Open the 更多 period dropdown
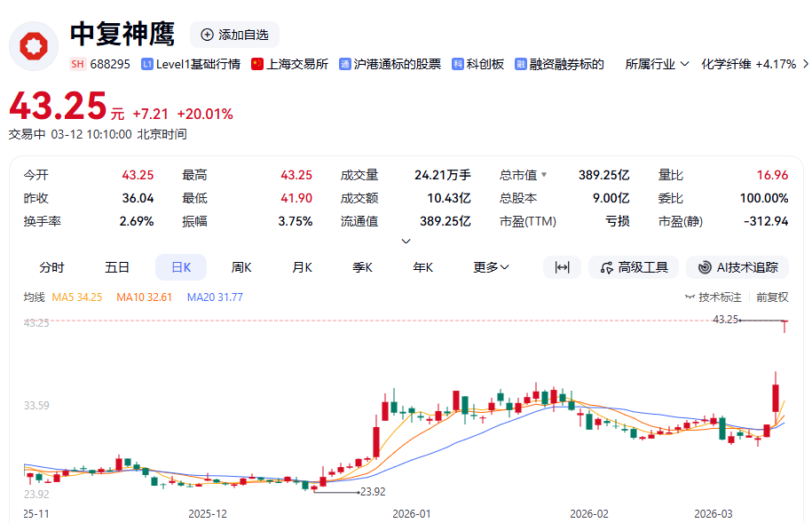Screen dimensions: 812x523 (491, 267)
